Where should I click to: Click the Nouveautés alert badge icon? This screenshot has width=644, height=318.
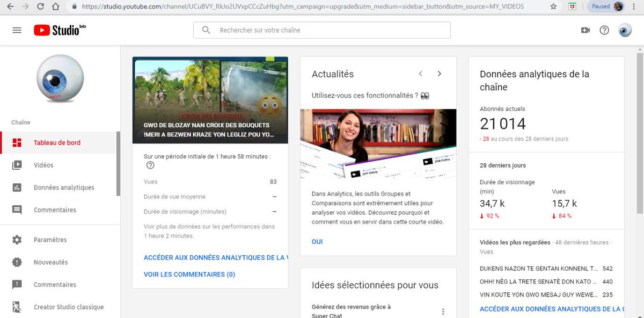(x=17, y=263)
